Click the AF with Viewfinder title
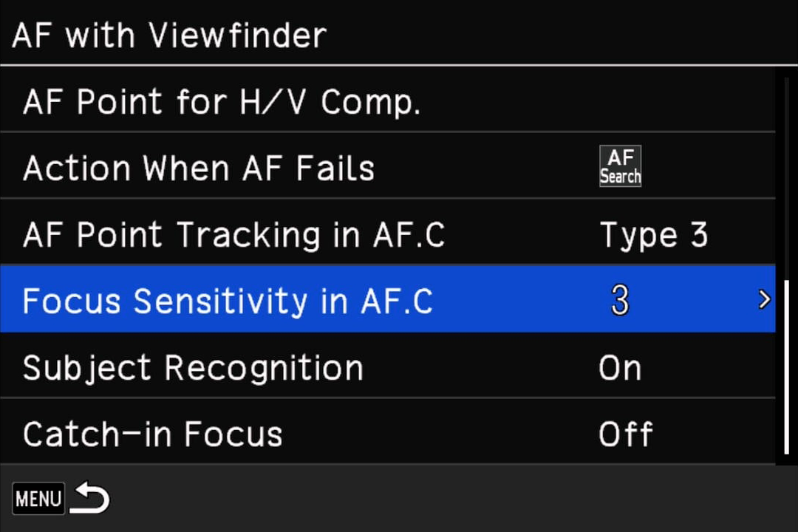The image size is (798, 532). tap(169, 35)
